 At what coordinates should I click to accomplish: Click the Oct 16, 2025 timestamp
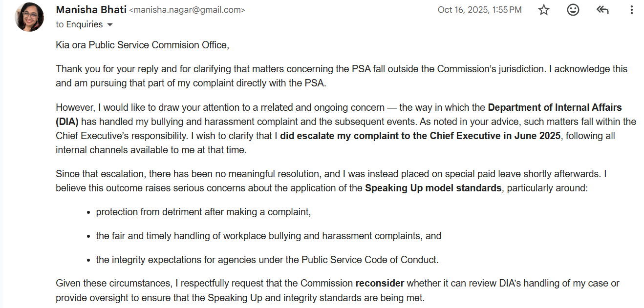[480, 10]
